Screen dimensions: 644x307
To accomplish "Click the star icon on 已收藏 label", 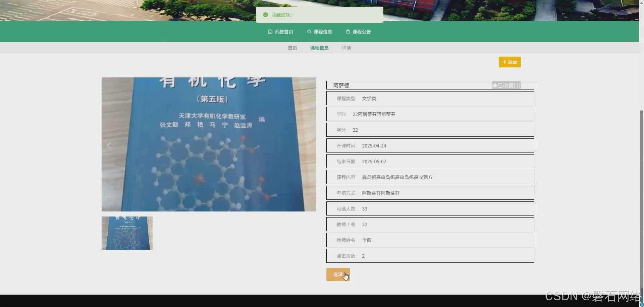I will pyautogui.click(x=494, y=85).
